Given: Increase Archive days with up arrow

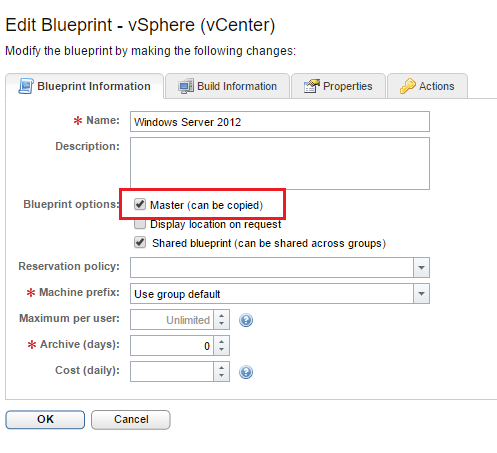Looking at the screenshot, I should tap(222, 341).
